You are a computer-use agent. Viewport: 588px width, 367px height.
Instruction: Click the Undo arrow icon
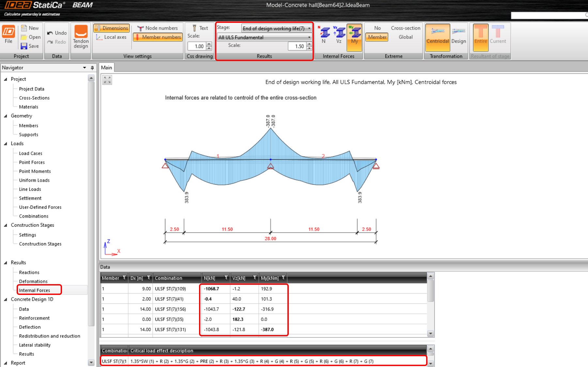(50, 33)
